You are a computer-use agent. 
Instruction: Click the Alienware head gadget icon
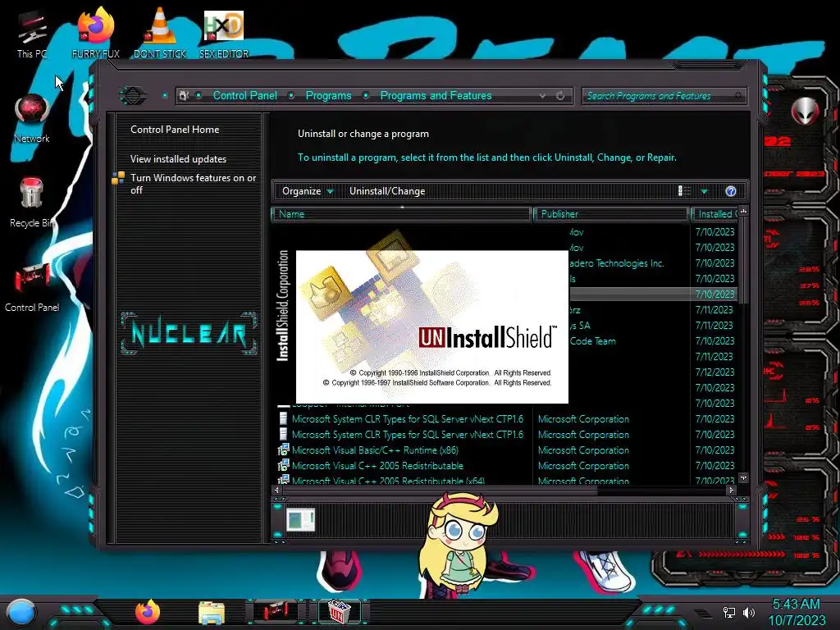(806, 111)
